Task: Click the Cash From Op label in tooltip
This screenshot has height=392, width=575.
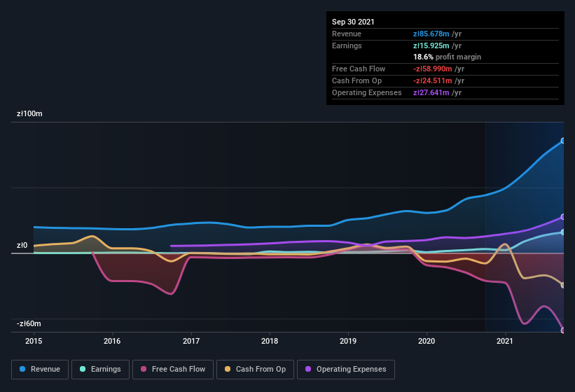Action: tap(356, 80)
